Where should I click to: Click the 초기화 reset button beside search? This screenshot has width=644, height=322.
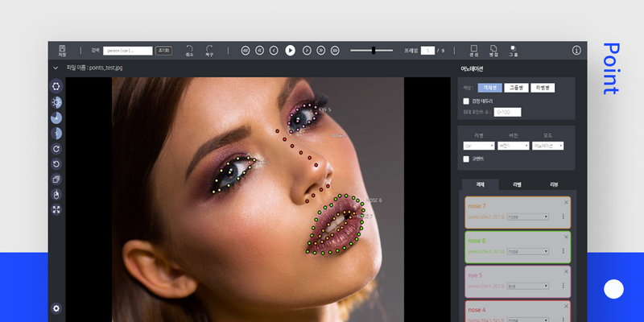tap(163, 50)
